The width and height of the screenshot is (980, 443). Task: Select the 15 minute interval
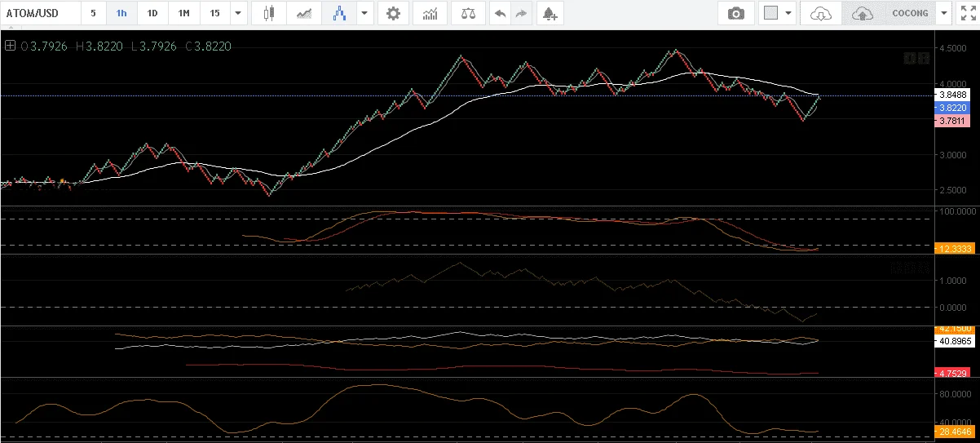click(214, 13)
